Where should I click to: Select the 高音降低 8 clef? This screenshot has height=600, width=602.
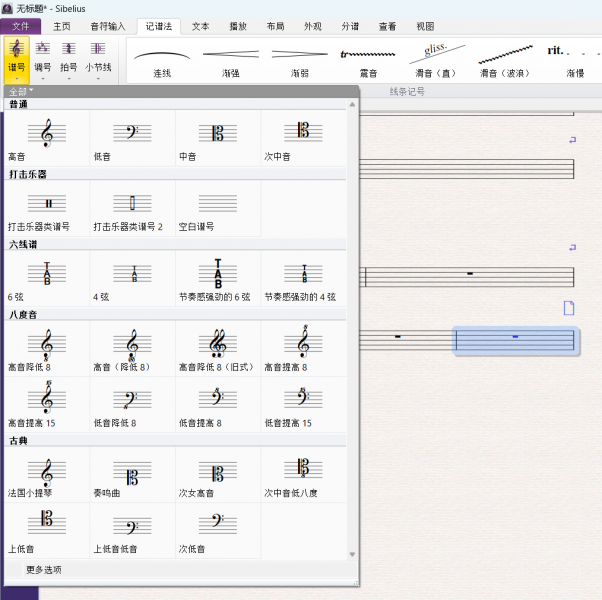[47, 349]
